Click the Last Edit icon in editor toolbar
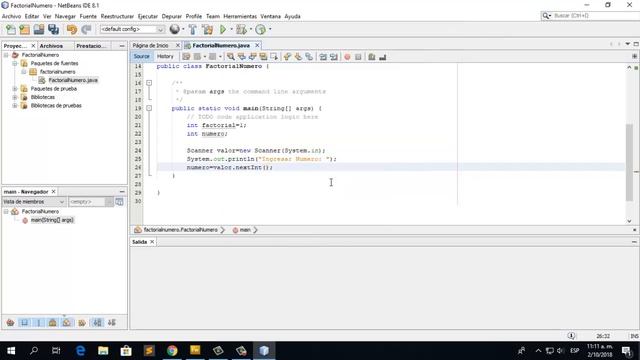 186,57
